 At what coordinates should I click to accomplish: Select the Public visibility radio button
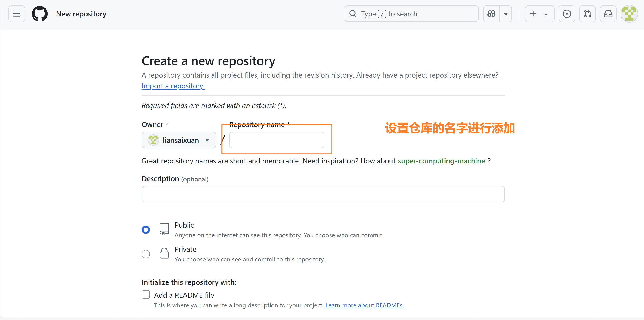click(x=146, y=230)
